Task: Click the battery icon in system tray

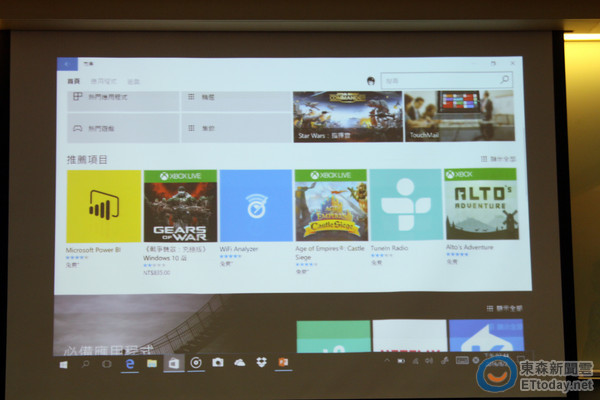Action: (401, 361)
